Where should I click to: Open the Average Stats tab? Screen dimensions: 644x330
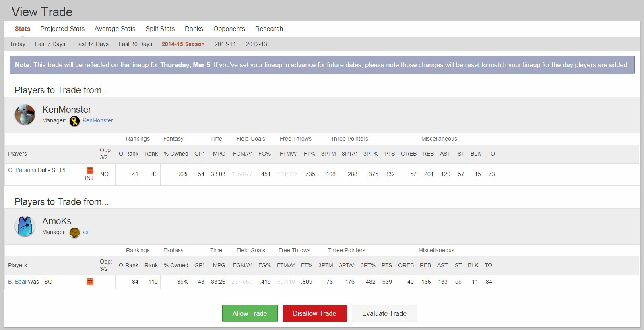pyautogui.click(x=115, y=29)
